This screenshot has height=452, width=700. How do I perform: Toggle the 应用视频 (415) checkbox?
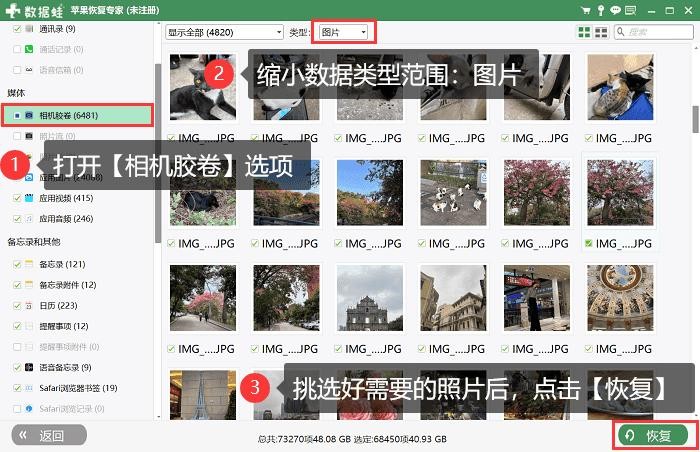click(17, 199)
